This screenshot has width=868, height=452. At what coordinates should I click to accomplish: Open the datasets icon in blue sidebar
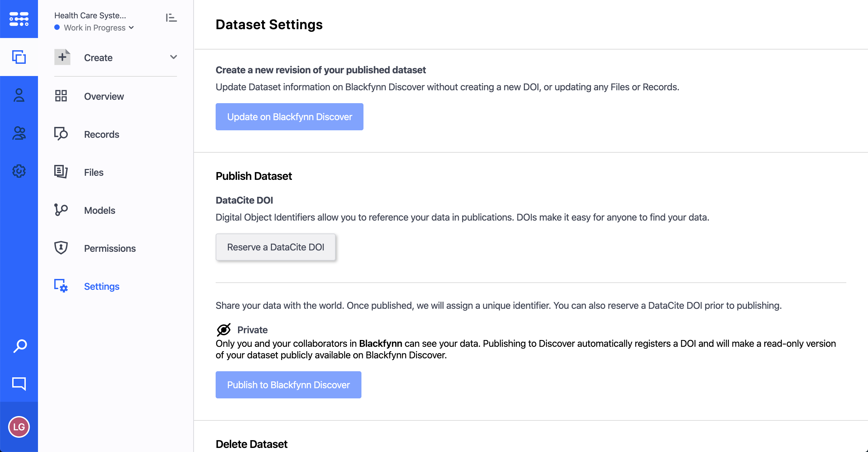point(19,57)
